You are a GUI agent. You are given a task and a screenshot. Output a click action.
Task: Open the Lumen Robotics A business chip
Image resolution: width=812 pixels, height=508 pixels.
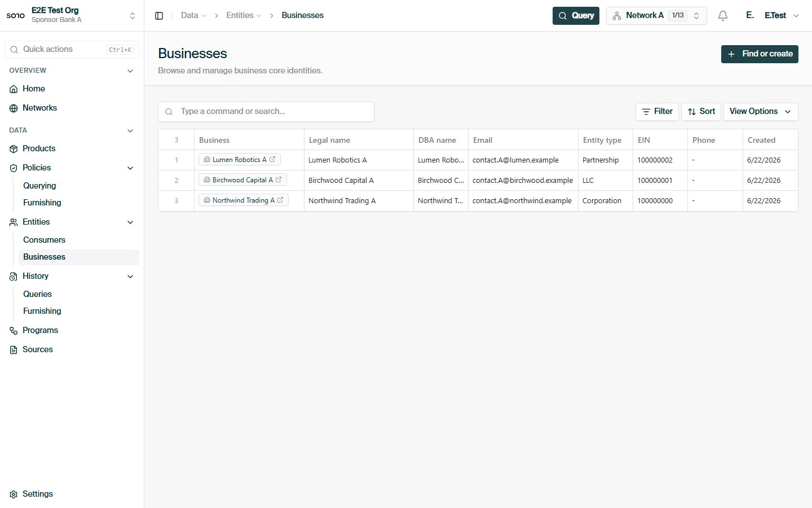(x=240, y=160)
